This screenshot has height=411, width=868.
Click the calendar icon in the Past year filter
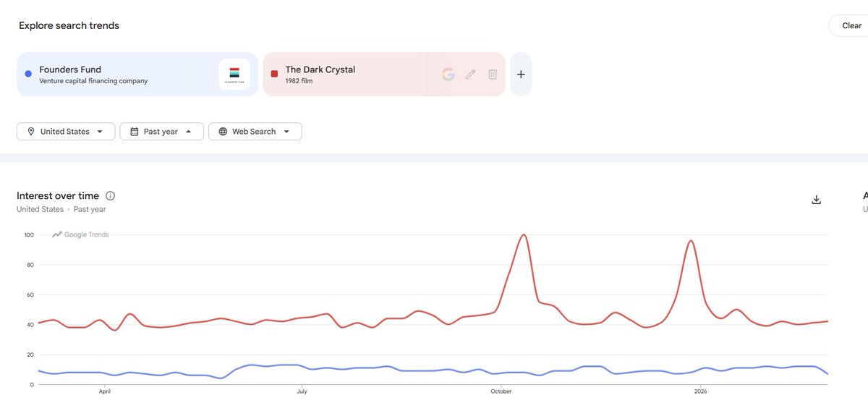click(x=134, y=132)
